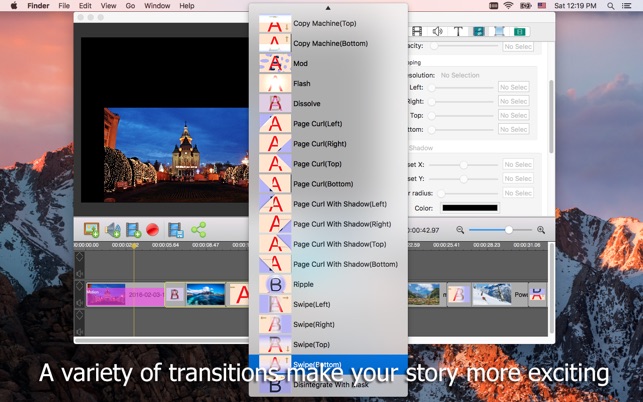This screenshot has height=402, width=643.
Task: Click the add photo icon in toolbar
Action: pos(91,230)
